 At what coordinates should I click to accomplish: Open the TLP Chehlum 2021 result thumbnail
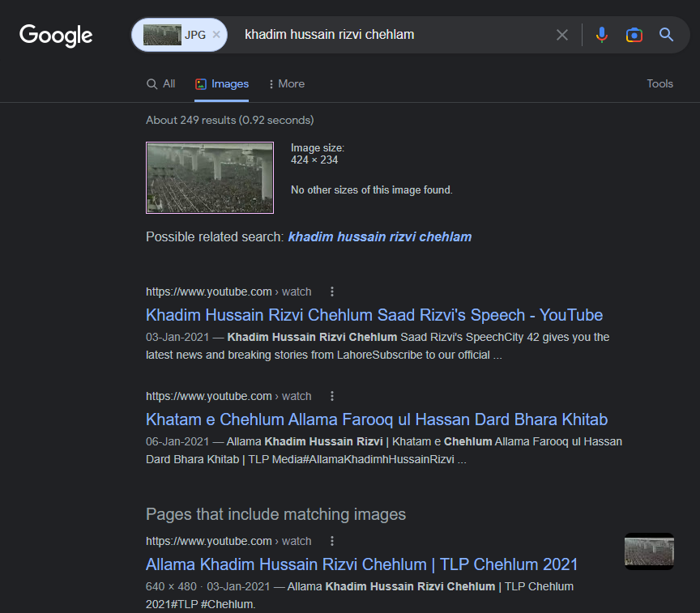pos(649,551)
